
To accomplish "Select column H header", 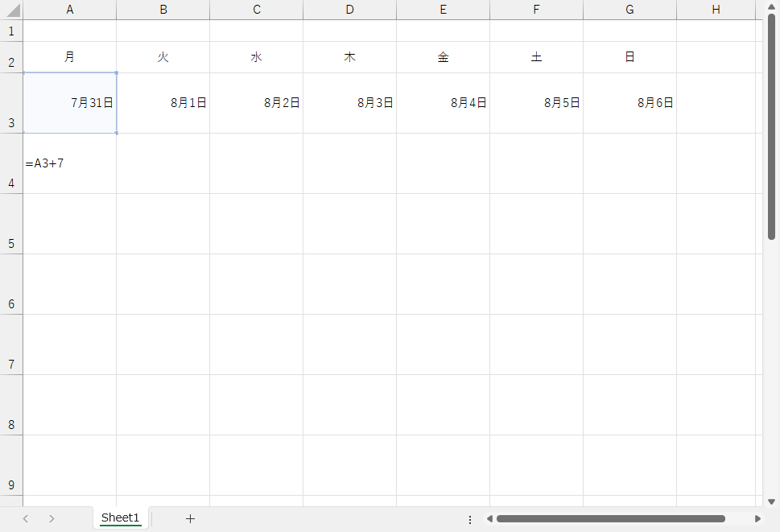I will tap(716, 10).
